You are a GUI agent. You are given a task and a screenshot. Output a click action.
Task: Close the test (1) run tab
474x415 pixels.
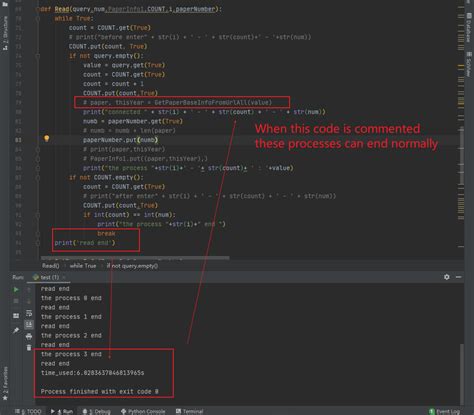(64, 277)
